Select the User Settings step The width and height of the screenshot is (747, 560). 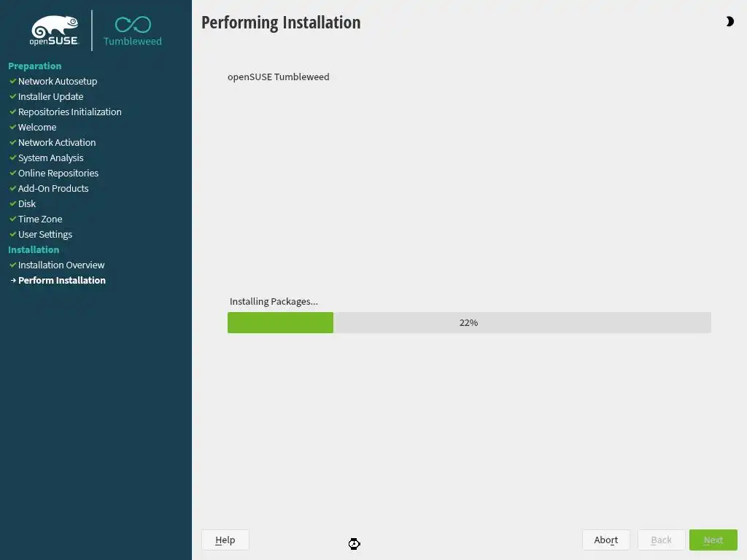tap(45, 234)
